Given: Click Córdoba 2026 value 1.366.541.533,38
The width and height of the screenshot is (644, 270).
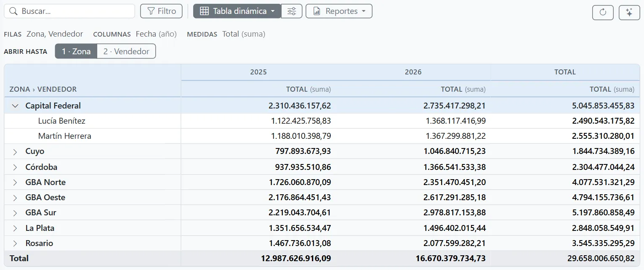Looking at the screenshot, I should coord(455,167).
